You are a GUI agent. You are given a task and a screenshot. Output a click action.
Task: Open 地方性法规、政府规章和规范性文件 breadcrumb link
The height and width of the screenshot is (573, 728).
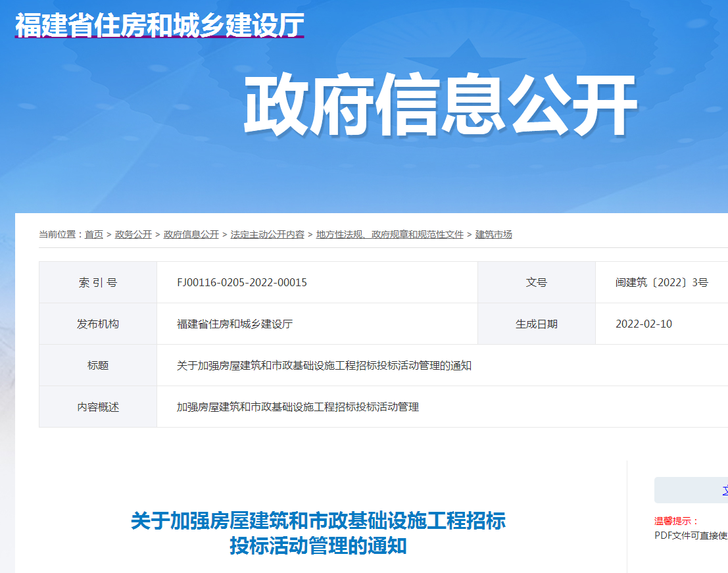(390, 234)
